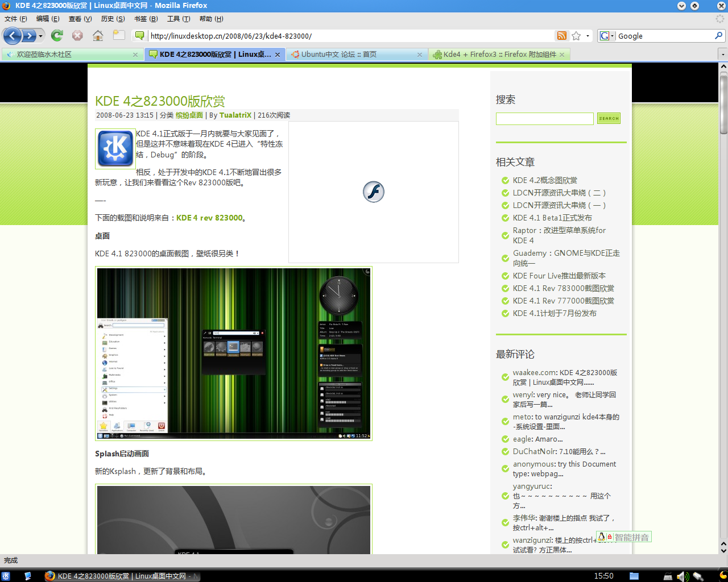Screen dimensions: 728x582
Task: Open the 编辑 (E) menu
Action: [48, 19]
